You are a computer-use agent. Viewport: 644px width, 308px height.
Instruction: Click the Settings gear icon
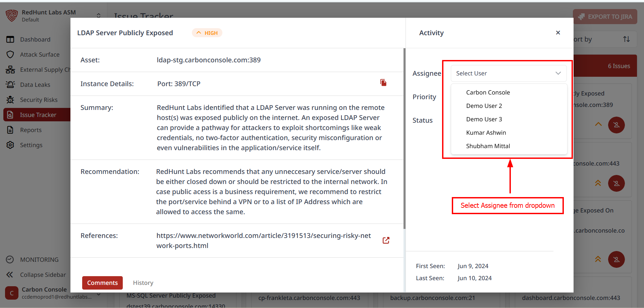click(10, 145)
